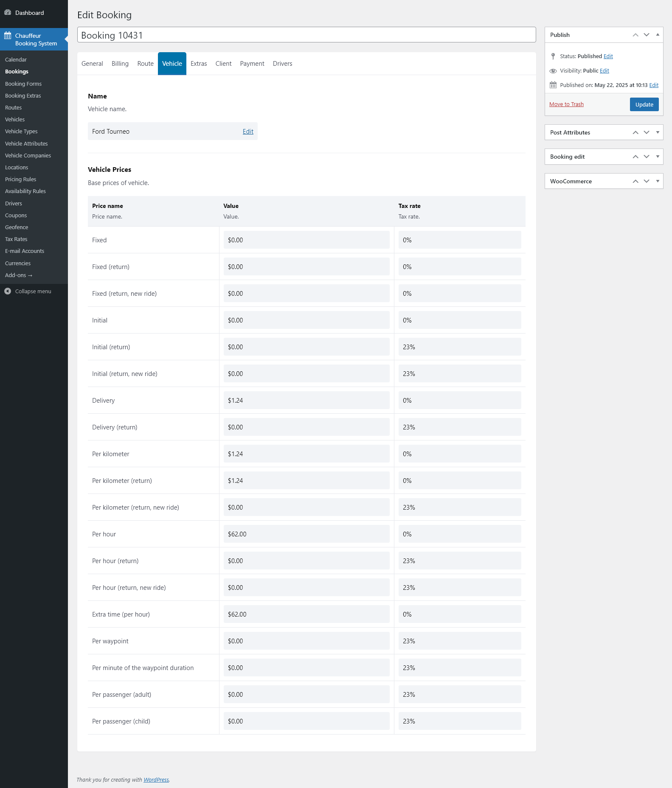Expand the Booking edit panel
Viewport: 672px width, 788px height.
(x=658, y=157)
